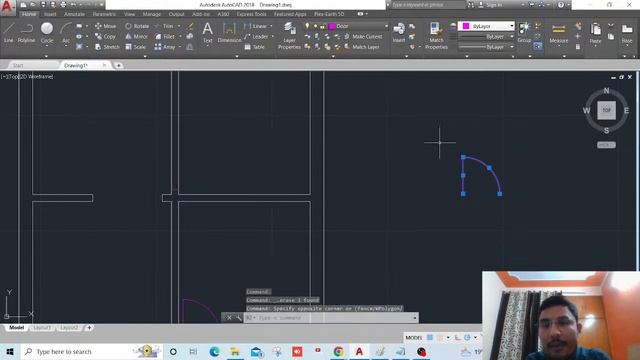The image size is (640, 360).
Task: Expand the Array dropdown arrow
Action: (x=180, y=47)
